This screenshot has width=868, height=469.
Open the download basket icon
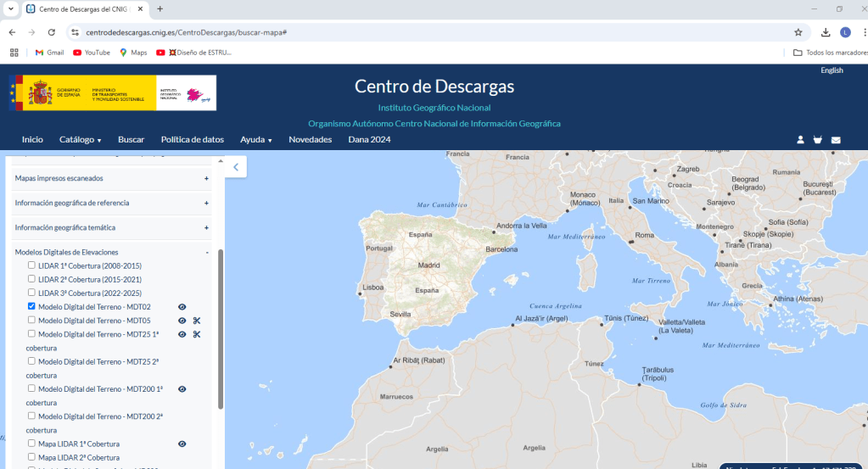click(x=818, y=140)
